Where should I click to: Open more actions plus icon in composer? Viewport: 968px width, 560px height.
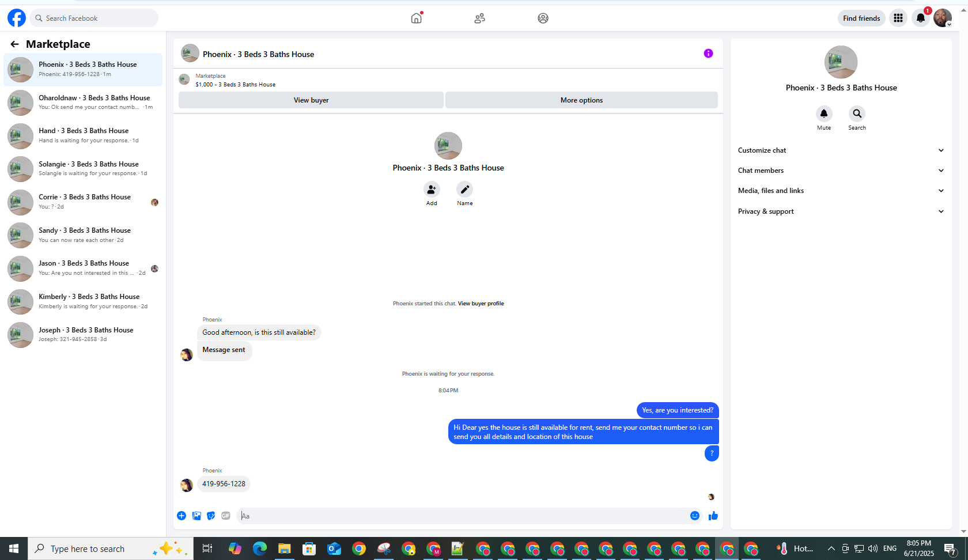[x=181, y=516]
